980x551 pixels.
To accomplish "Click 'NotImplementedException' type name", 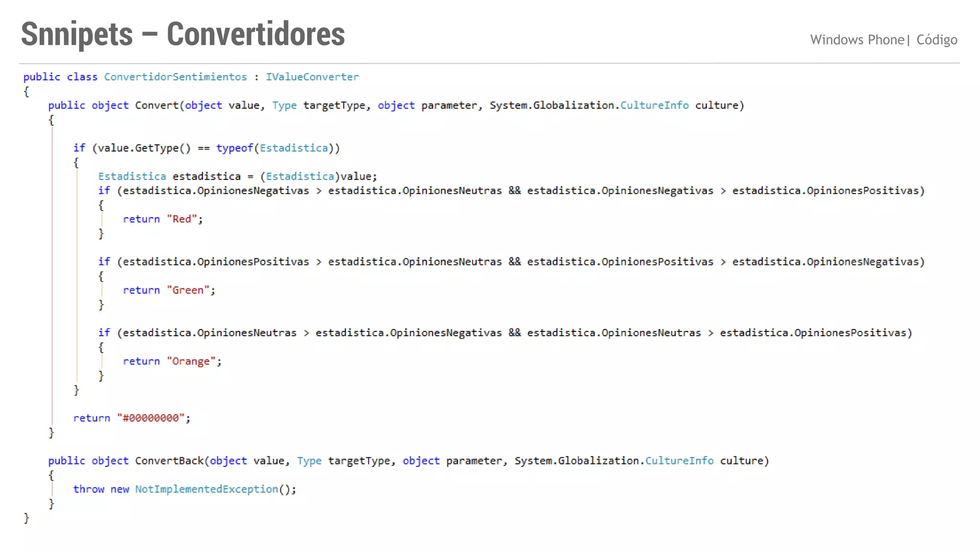I will tap(206, 489).
